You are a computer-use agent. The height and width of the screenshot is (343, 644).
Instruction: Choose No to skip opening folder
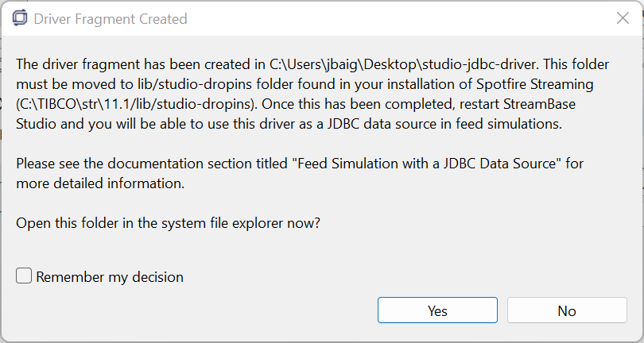[x=566, y=310]
